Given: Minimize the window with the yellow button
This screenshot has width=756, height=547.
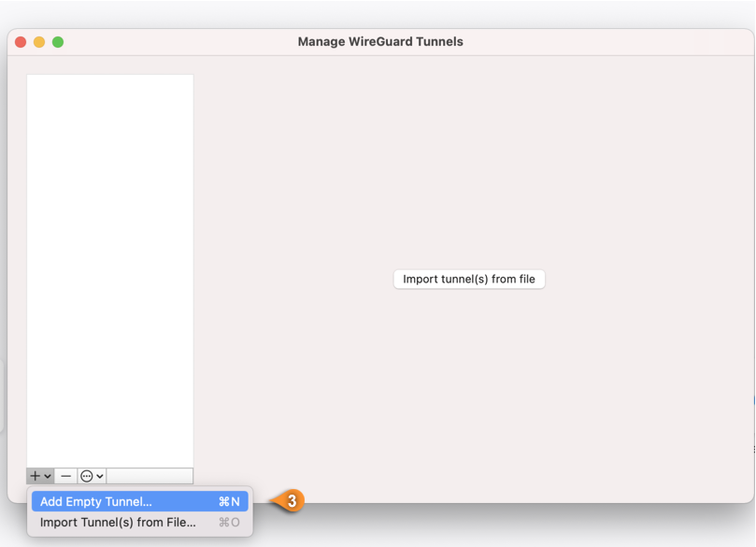Looking at the screenshot, I should (39, 42).
